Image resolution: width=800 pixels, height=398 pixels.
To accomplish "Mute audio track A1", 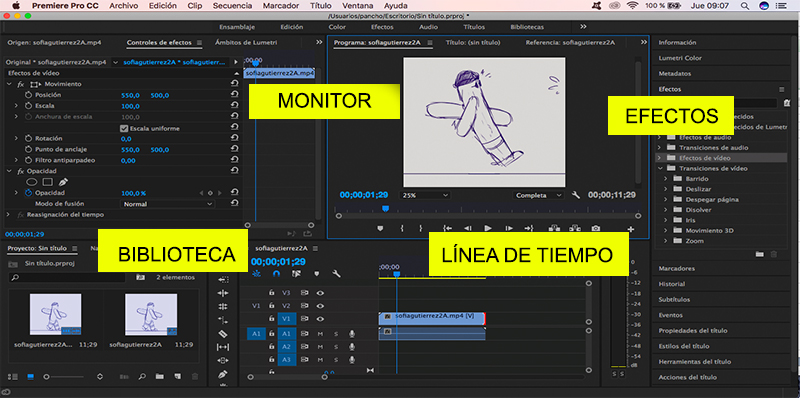I will (x=320, y=333).
